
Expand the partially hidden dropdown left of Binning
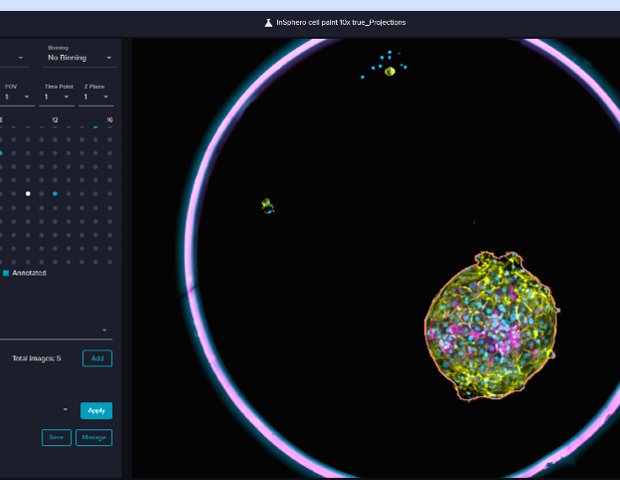21,58
